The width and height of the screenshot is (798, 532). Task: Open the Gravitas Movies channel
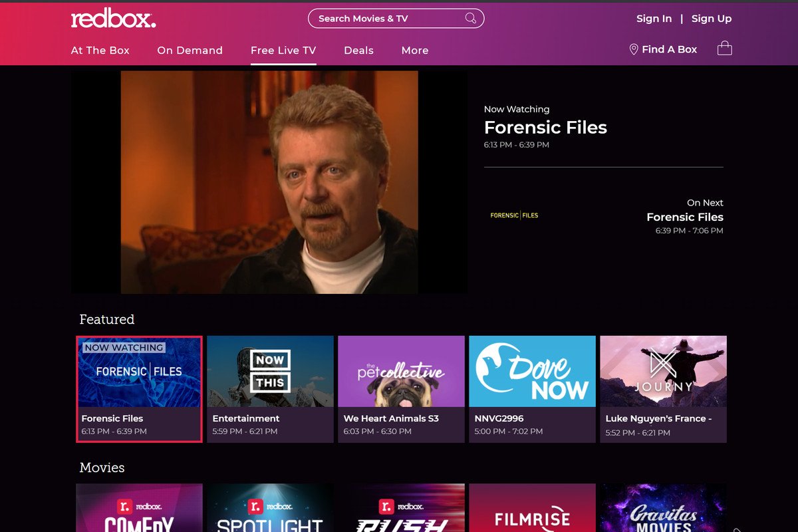663,508
